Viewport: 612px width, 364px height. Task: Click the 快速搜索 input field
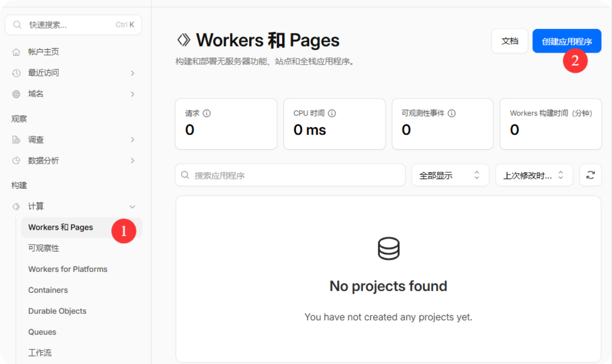73,25
